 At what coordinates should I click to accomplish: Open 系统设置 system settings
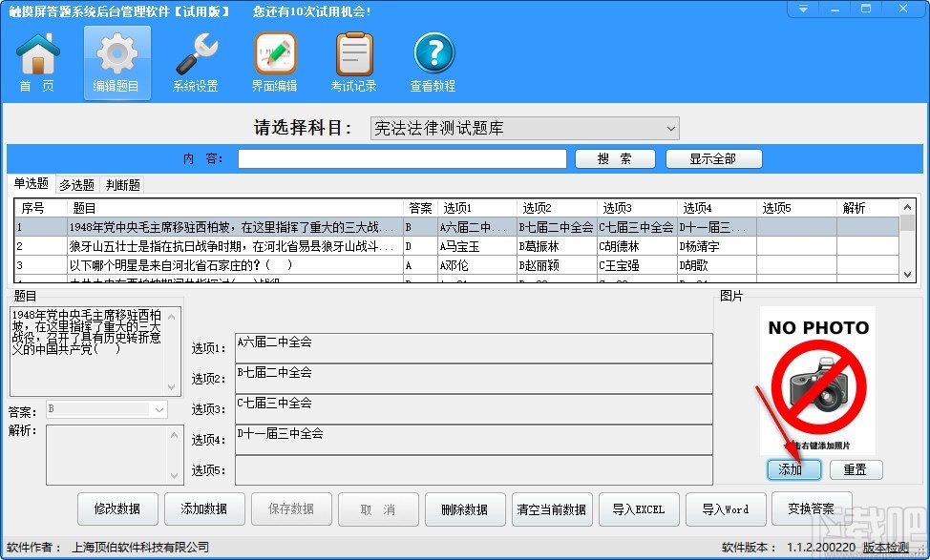pyautogui.click(x=195, y=60)
